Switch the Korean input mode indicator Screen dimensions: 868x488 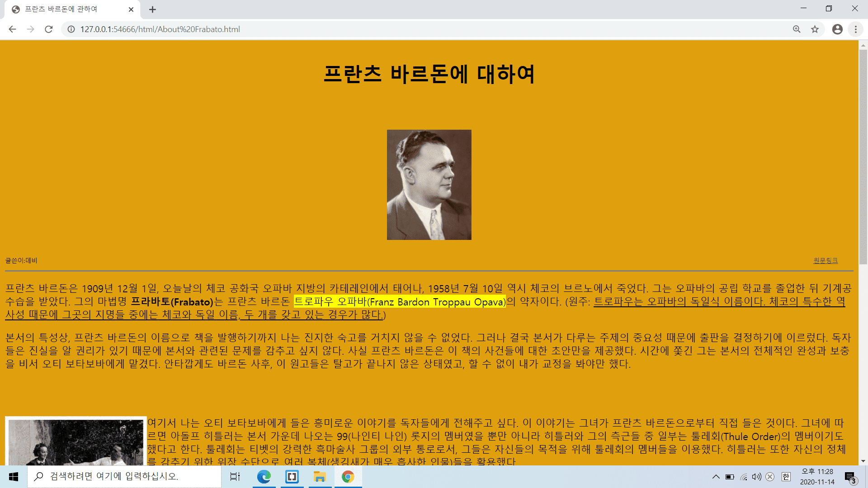coord(786,477)
